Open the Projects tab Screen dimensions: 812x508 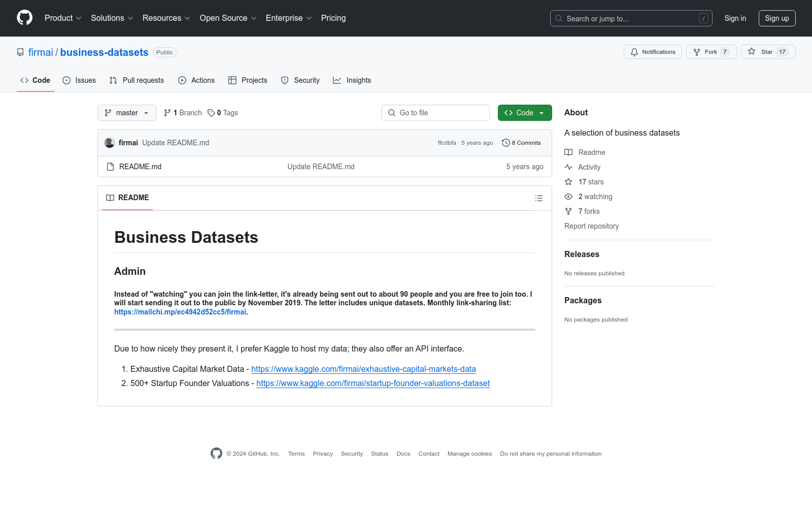[x=248, y=80]
